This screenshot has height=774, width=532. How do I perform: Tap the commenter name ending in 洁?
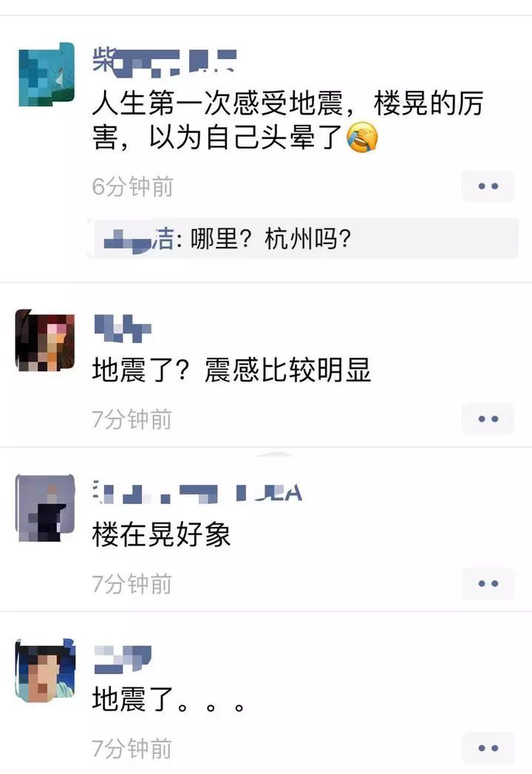pos(139,240)
